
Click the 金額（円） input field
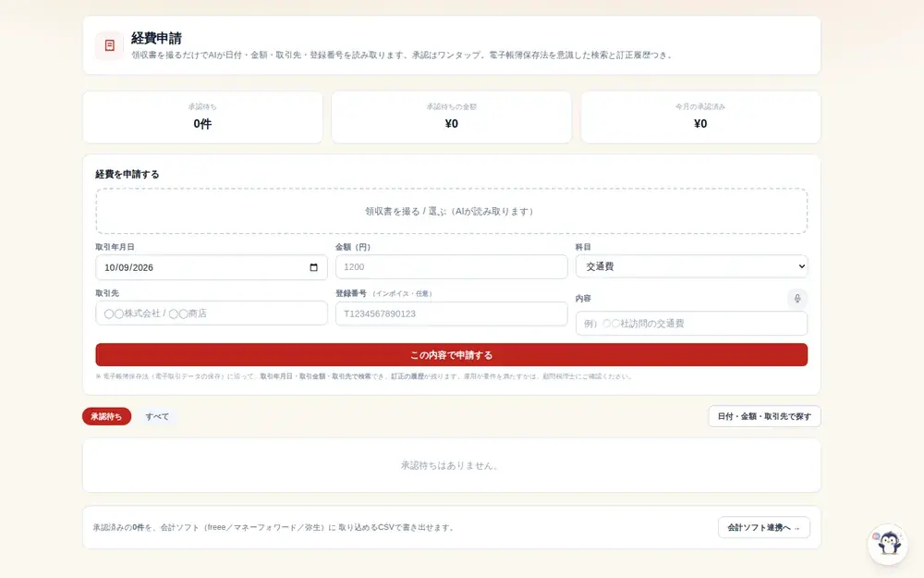(452, 266)
